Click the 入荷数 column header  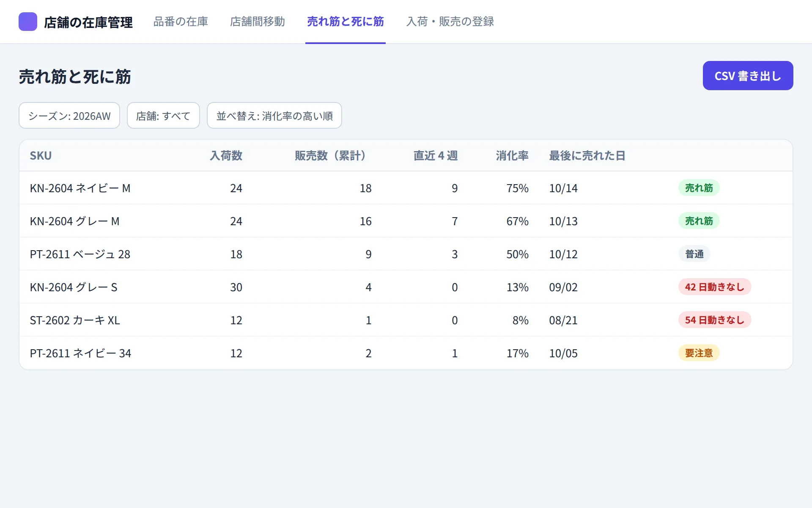click(226, 156)
